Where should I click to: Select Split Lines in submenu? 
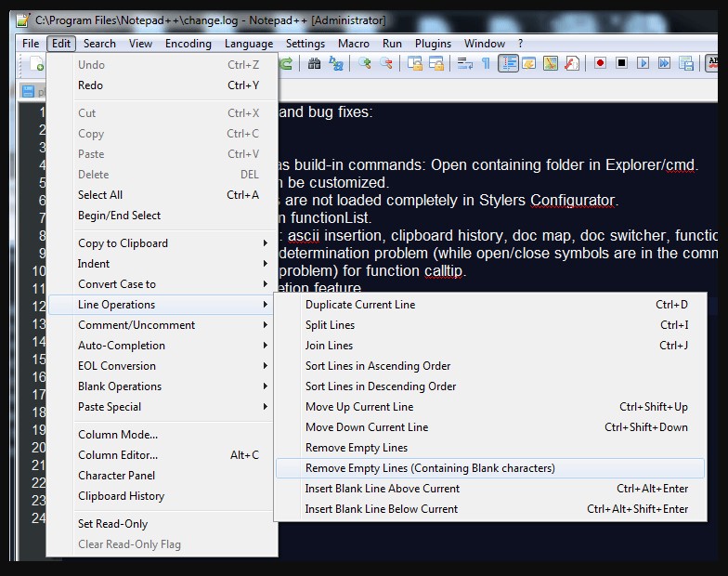click(x=490, y=325)
